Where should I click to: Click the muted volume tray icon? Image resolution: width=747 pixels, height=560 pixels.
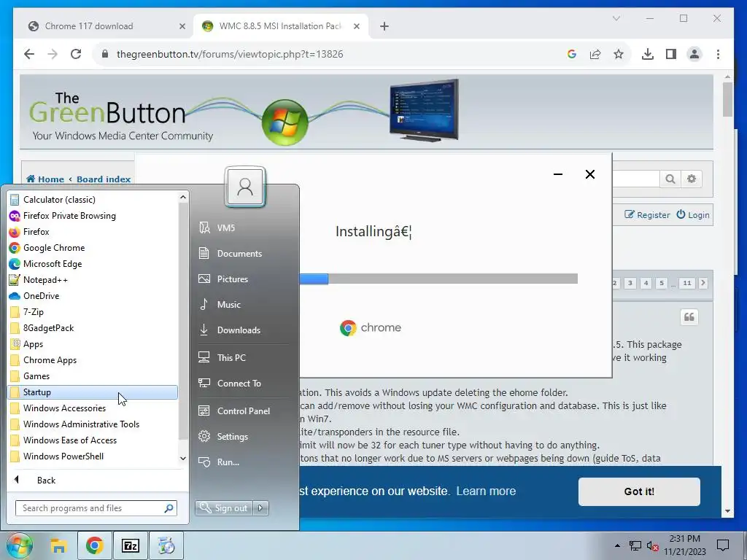click(x=653, y=546)
